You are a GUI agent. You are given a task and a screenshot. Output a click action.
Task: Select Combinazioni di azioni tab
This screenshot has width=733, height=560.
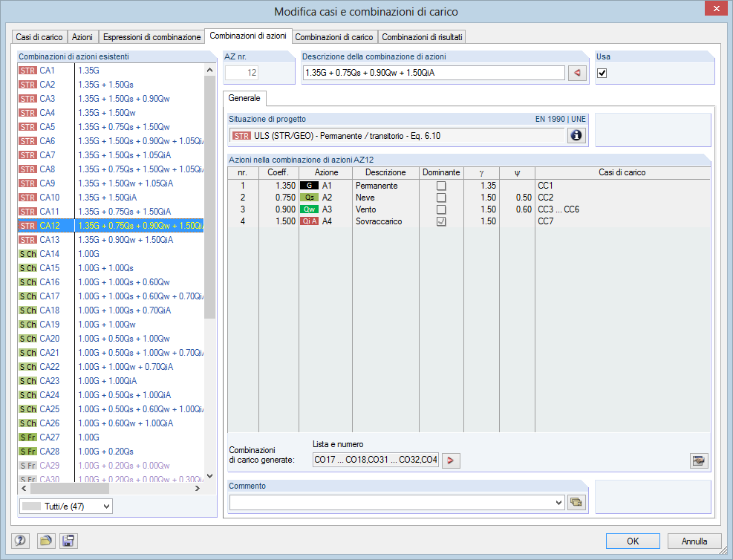point(248,36)
